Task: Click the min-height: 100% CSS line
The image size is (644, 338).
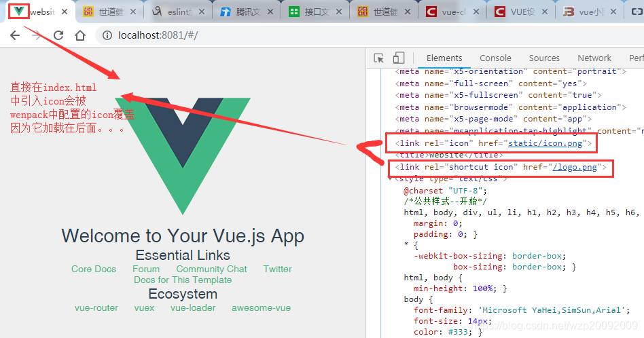Action: (460, 288)
